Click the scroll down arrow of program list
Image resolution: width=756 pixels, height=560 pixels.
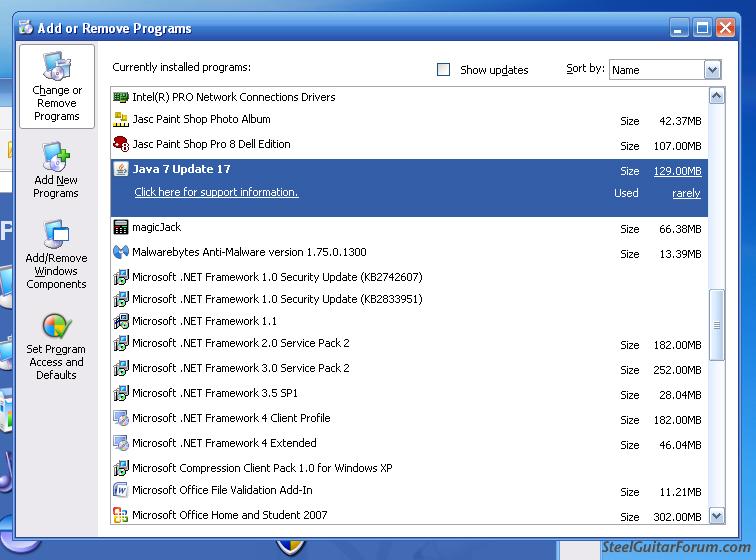coord(716,516)
